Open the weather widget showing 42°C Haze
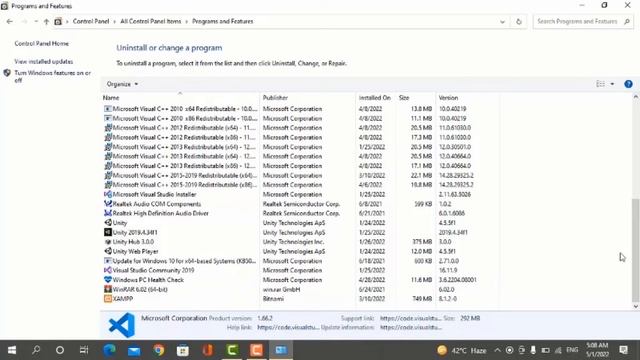Viewport: 640px width, 360px height. coord(462,350)
